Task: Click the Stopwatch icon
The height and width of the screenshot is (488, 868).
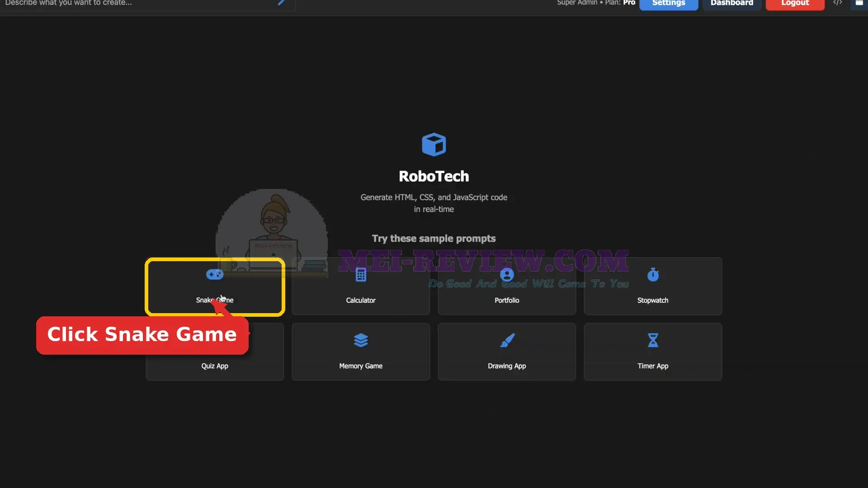Action: (x=653, y=274)
